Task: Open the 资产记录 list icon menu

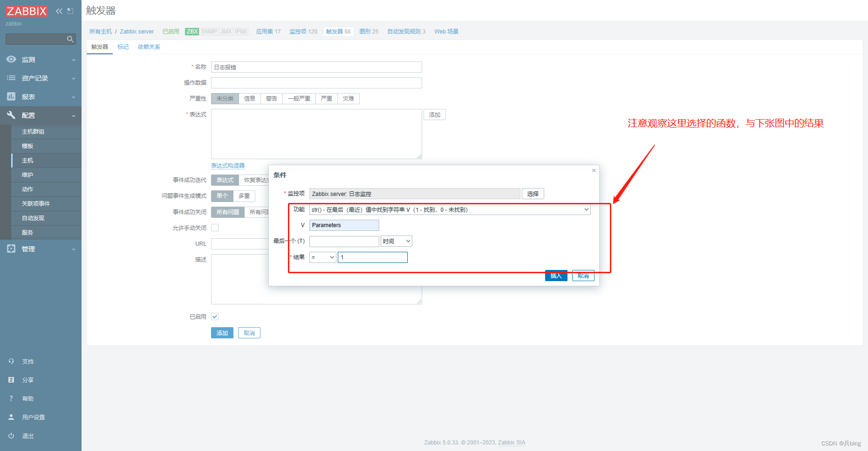Action: point(11,78)
